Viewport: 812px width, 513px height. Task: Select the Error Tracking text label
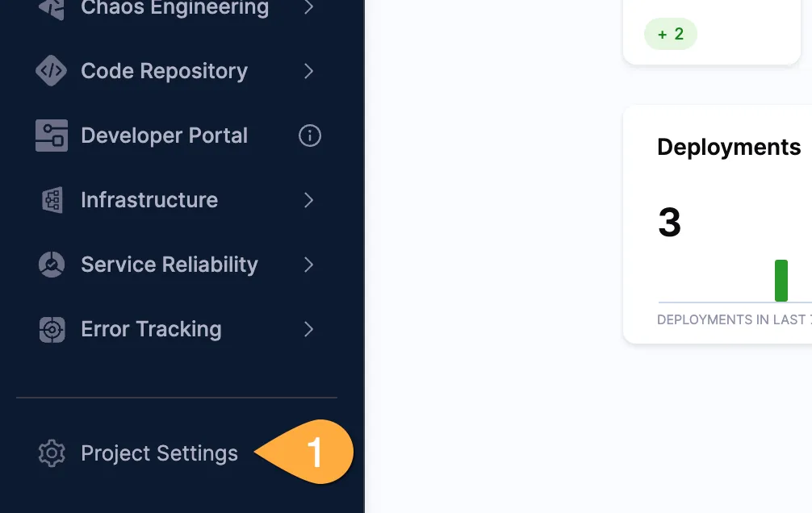(x=151, y=329)
